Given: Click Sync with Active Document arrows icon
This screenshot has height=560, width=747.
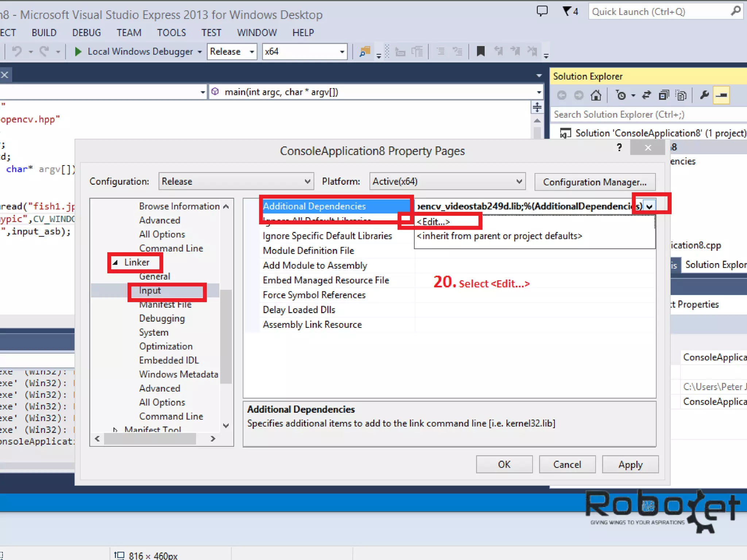Looking at the screenshot, I should pos(646,96).
